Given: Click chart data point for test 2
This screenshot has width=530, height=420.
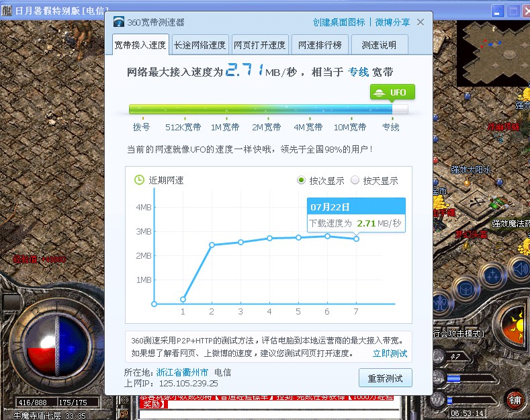Looking at the screenshot, I should coord(212,245).
